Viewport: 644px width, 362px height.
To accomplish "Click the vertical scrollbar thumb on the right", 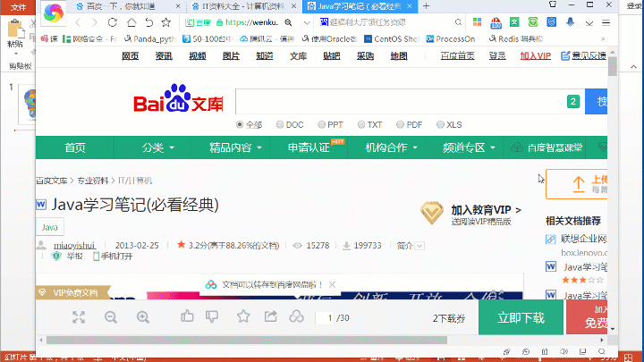I will pos(613,66).
